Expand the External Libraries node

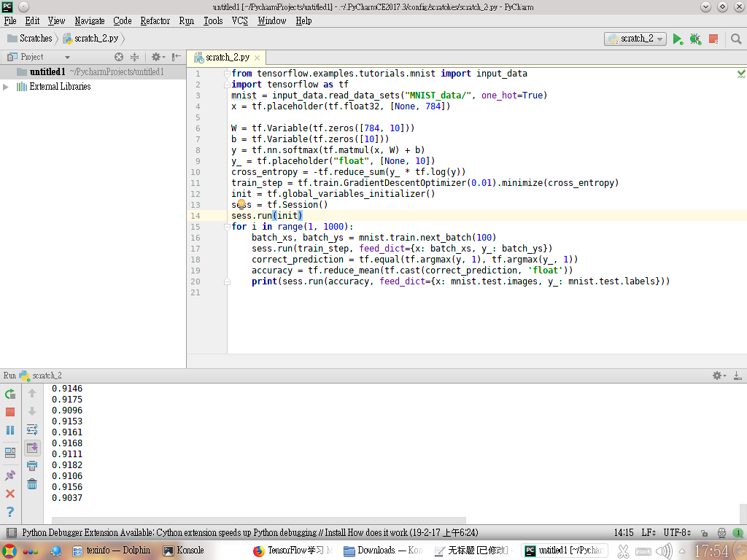pyautogui.click(x=6, y=87)
